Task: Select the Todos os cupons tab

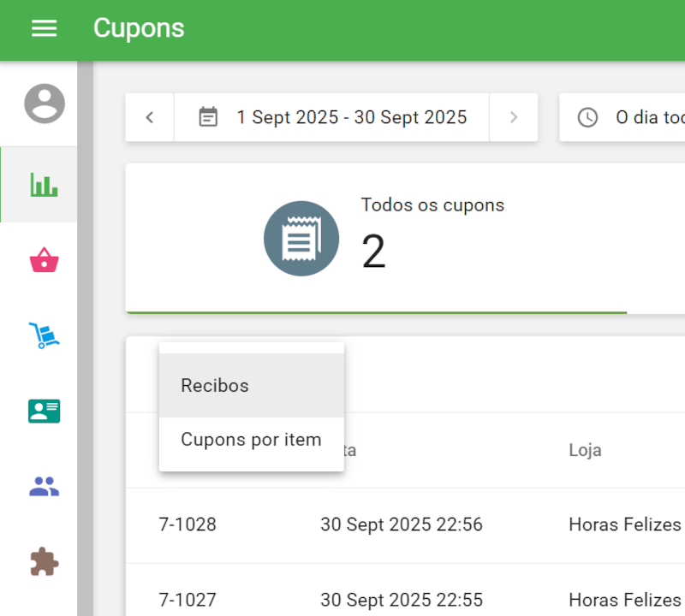Action: tap(377, 239)
